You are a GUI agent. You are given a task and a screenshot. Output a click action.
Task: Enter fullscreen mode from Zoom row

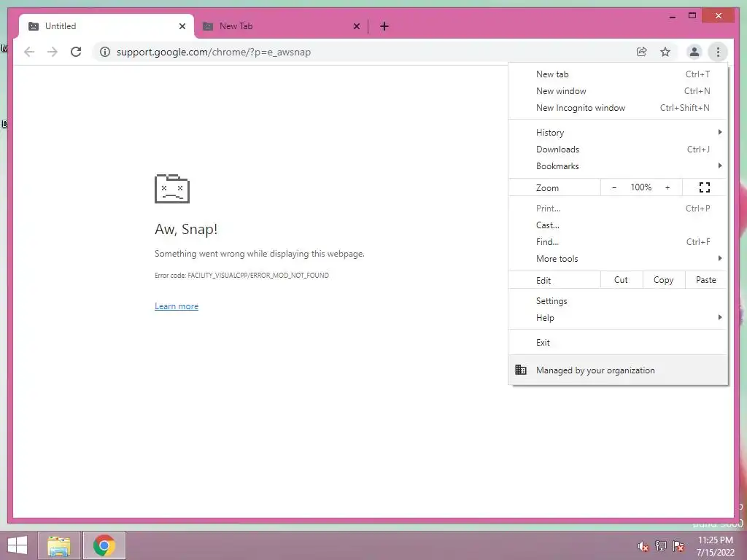coord(705,187)
